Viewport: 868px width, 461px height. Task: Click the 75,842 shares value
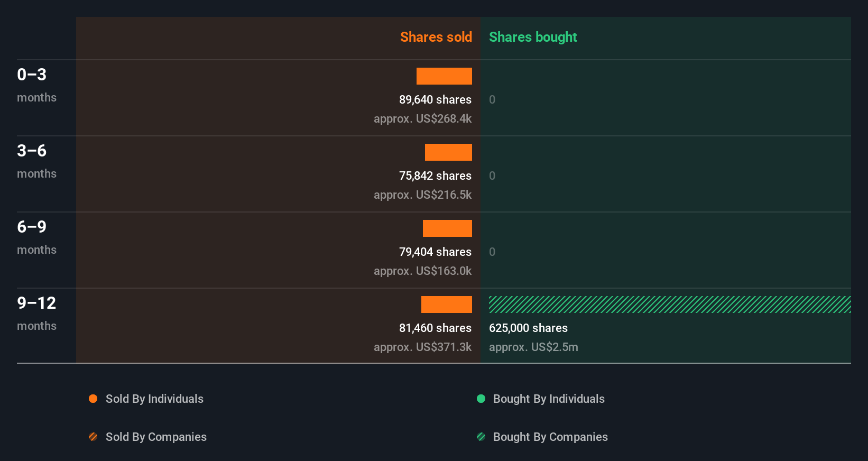[x=435, y=176]
